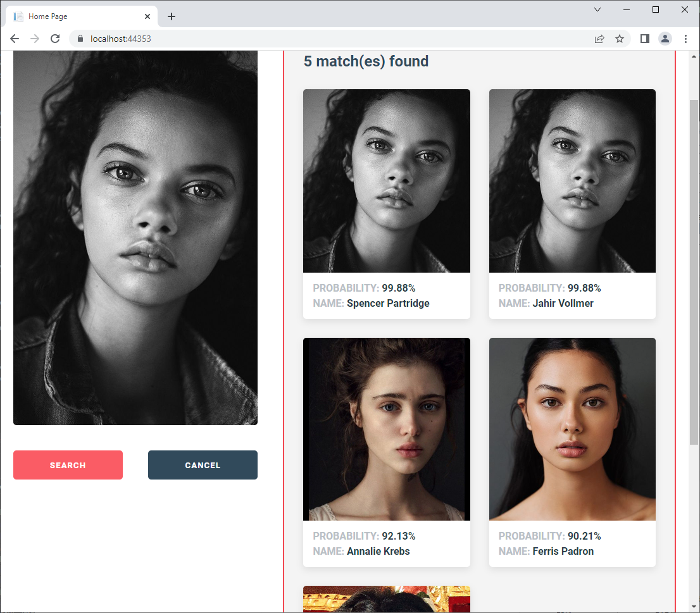Open the browser side panel
This screenshot has width=700, height=613.
[645, 39]
